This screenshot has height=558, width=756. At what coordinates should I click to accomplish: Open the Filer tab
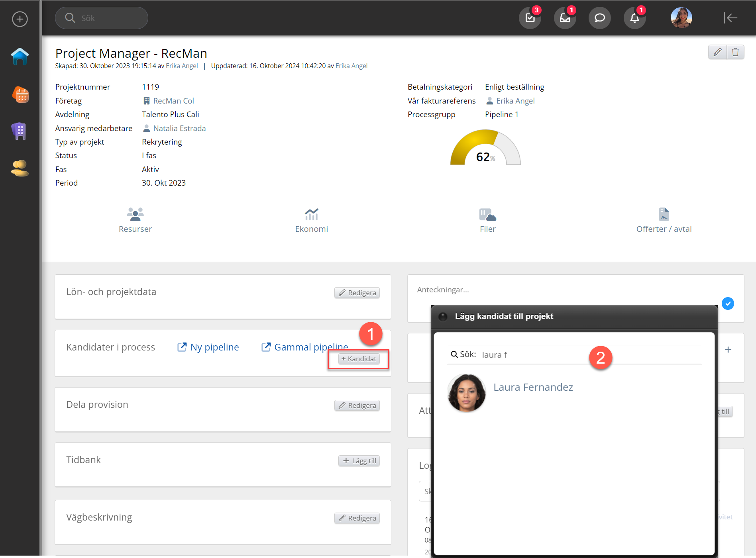(487, 220)
